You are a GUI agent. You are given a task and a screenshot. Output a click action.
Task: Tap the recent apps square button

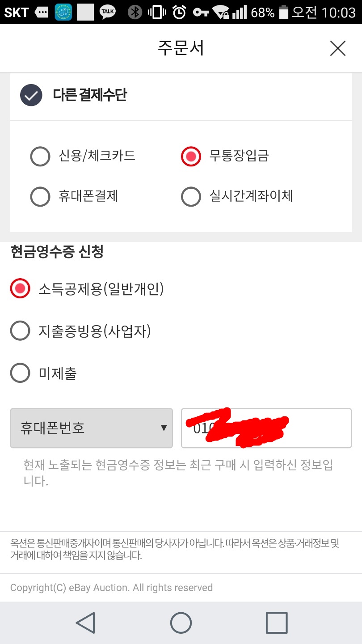coord(277,622)
